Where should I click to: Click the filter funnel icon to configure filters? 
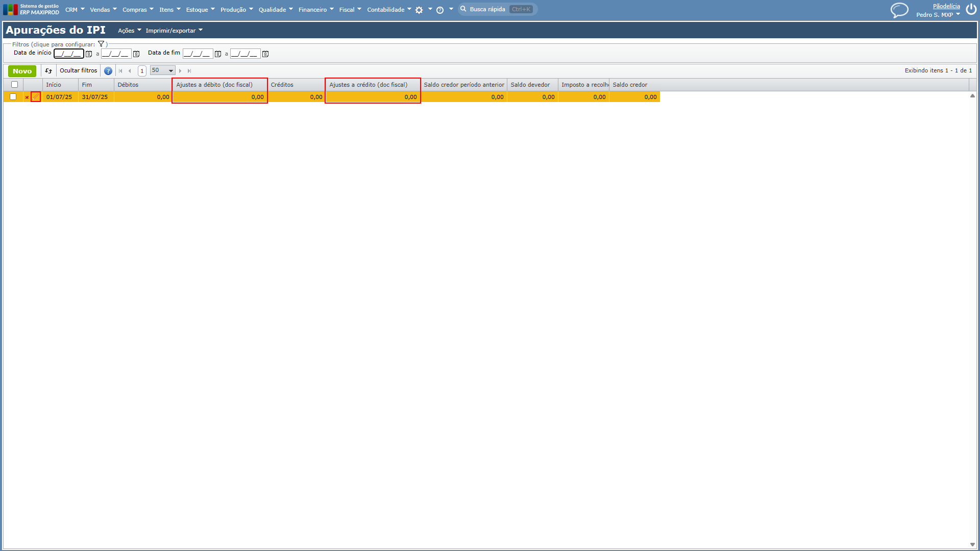click(x=101, y=44)
